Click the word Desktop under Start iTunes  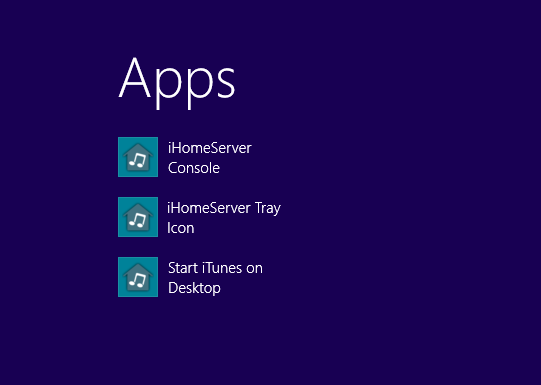pyautogui.click(x=194, y=288)
